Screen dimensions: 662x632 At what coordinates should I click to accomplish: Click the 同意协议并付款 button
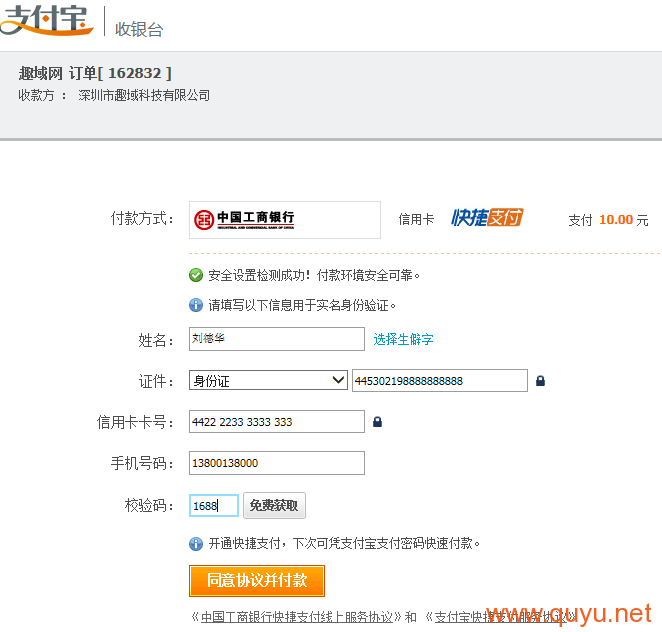pos(257,580)
